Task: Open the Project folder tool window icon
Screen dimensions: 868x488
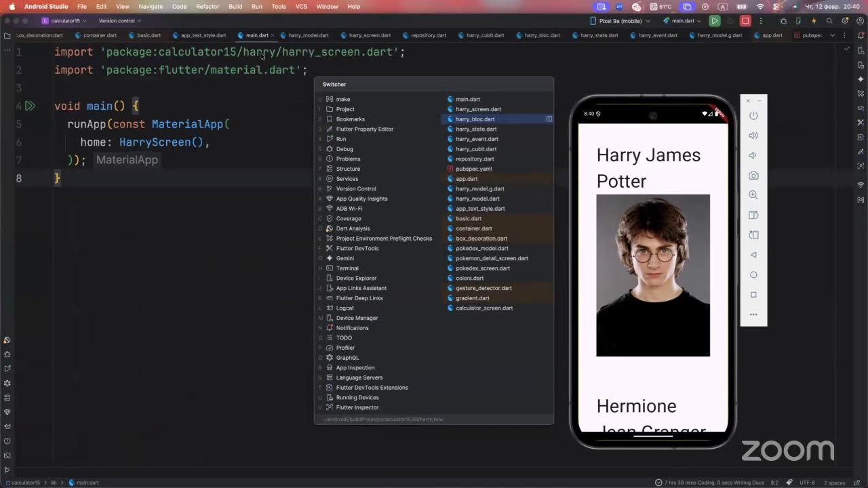Action: pos(7,35)
